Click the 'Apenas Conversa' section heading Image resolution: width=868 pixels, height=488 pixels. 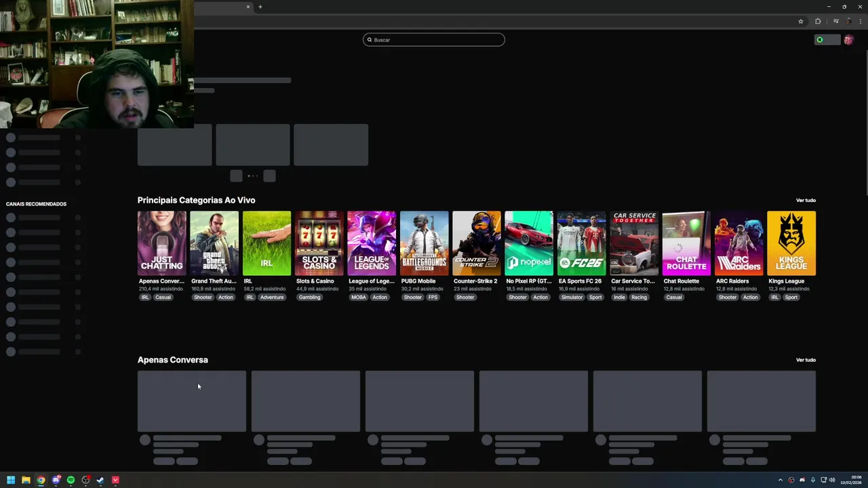[173, 360]
